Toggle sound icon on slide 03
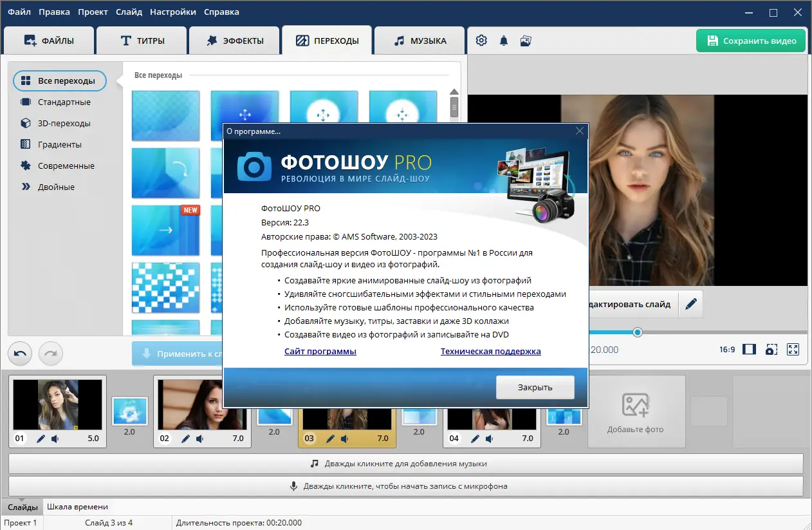Viewport: 812px width, 530px height. [345, 439]
